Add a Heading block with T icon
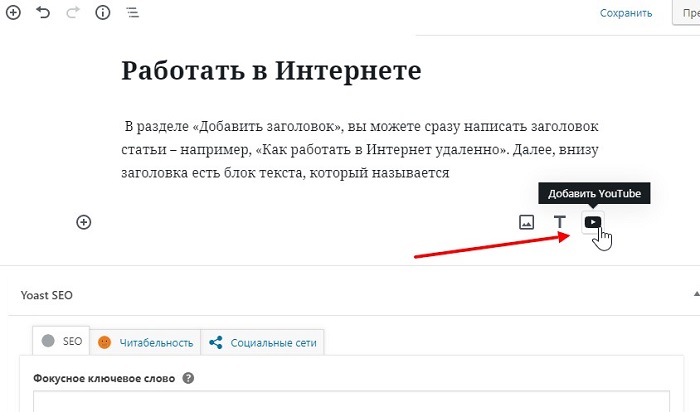Image resolution: width=700 pixels, height=412 pixels. 559,222
